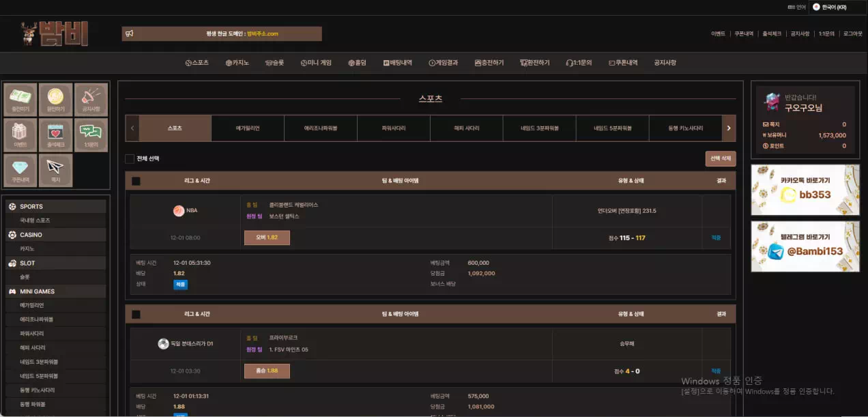
Task: Open the 공지사항 megaphone tile
Action: tap(91, 100)
